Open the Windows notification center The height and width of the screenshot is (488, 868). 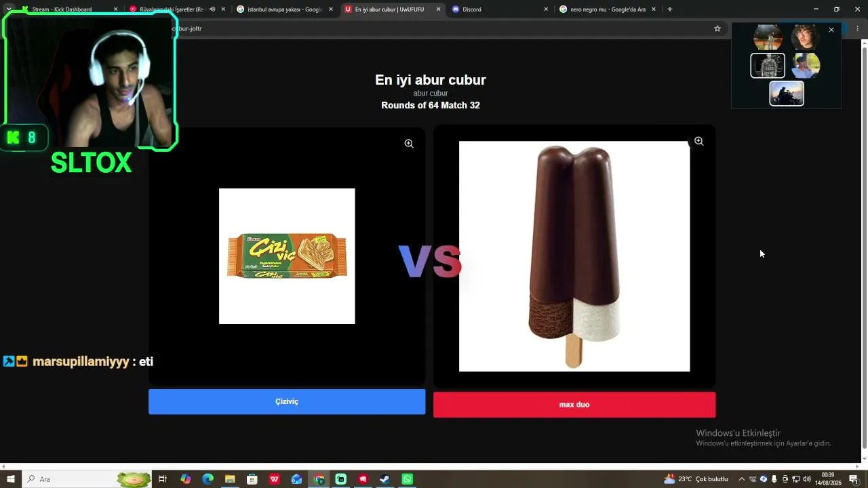[854, 479]
